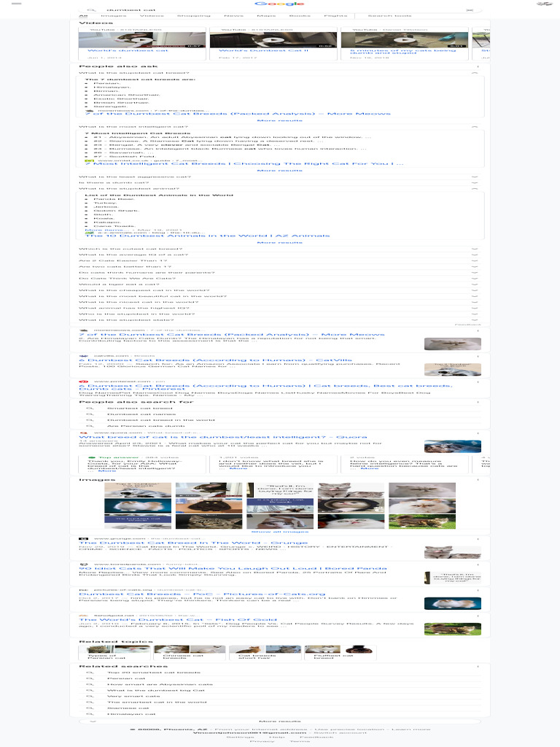Viewport: 560px width, 747px height.
Task: Open thumbnail image of the Fish Of Gold result
Action: (x=452, y=629)
